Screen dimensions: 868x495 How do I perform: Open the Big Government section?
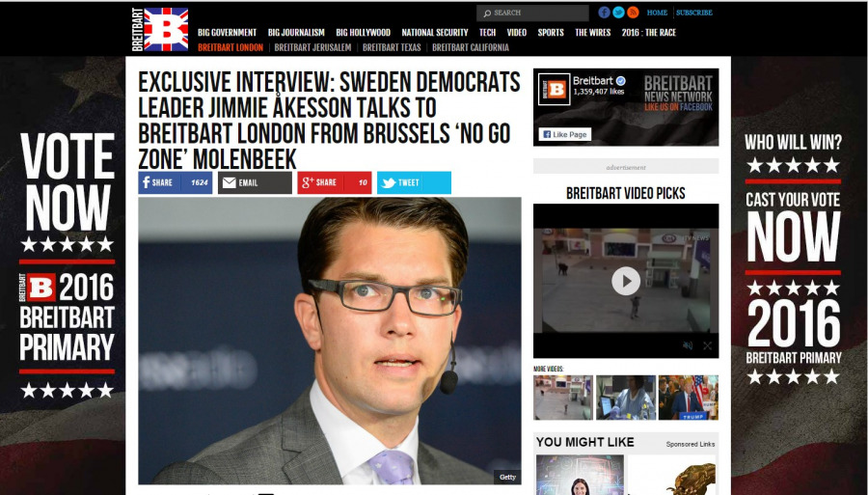[x=227, y=33]
